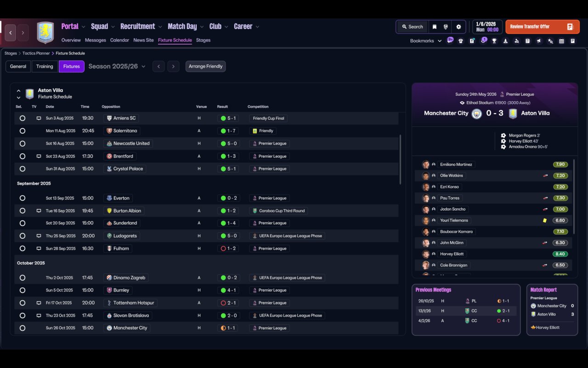
Task: Switch to the Calendar tab
Action: click(x=119, y=40)
